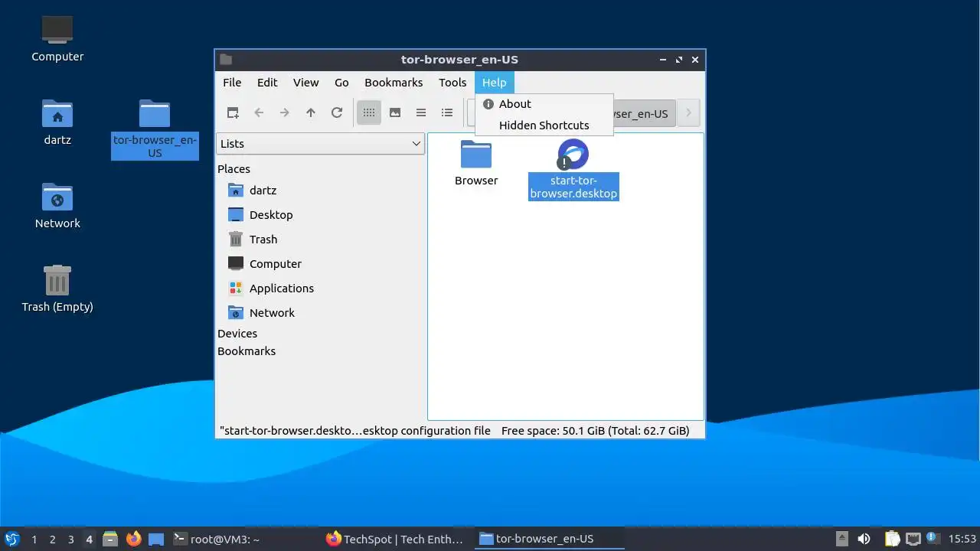
Task: Click show desktop icon in panel
Action: 156,539
